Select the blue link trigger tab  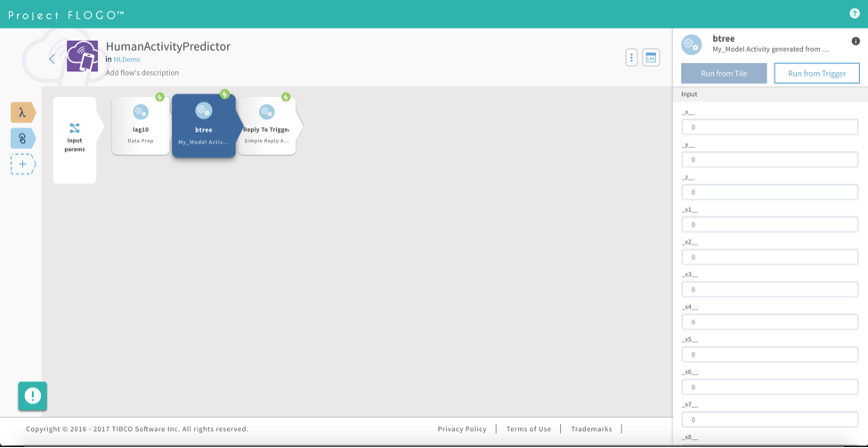[x=23, y=138]
